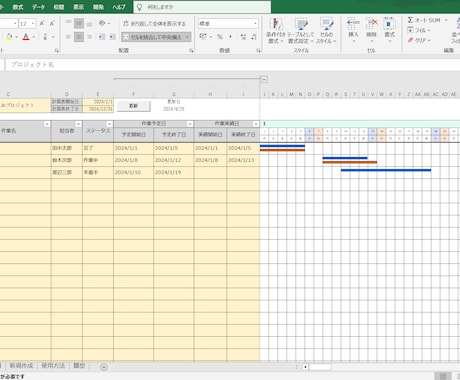Collapse the column outline group minus button
Viewport: 460px width, 380px height.
[264, 79]
